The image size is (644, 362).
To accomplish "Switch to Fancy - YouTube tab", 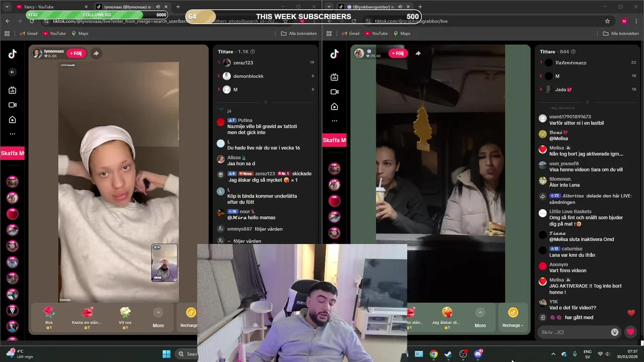I will [51, 7].
